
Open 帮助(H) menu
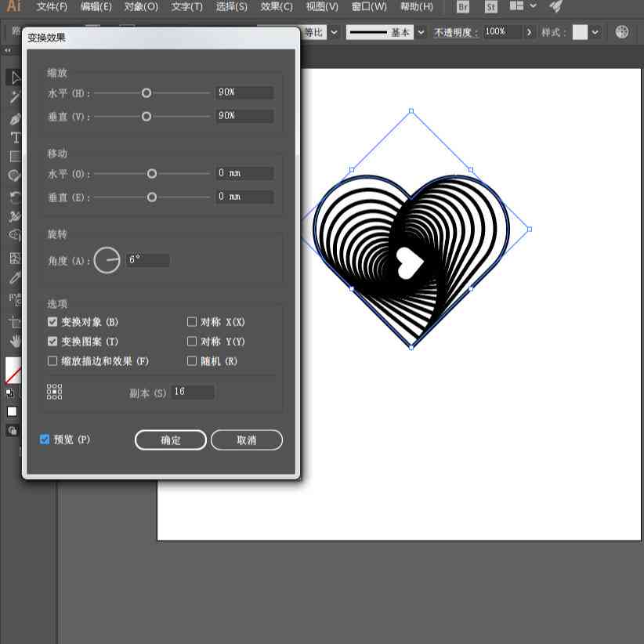[x=417, y=6]
